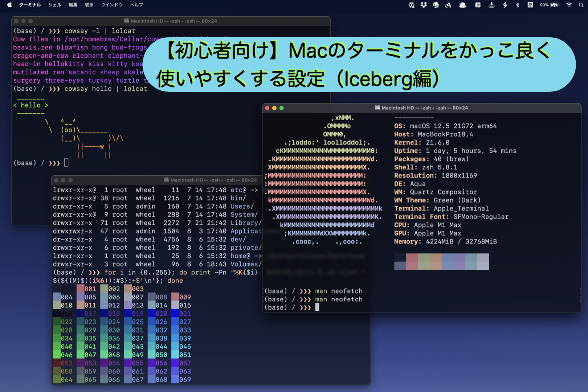The image size is (588, 392).
Task: Open the Wi-Fi menu bar icon
Action: 568,5
